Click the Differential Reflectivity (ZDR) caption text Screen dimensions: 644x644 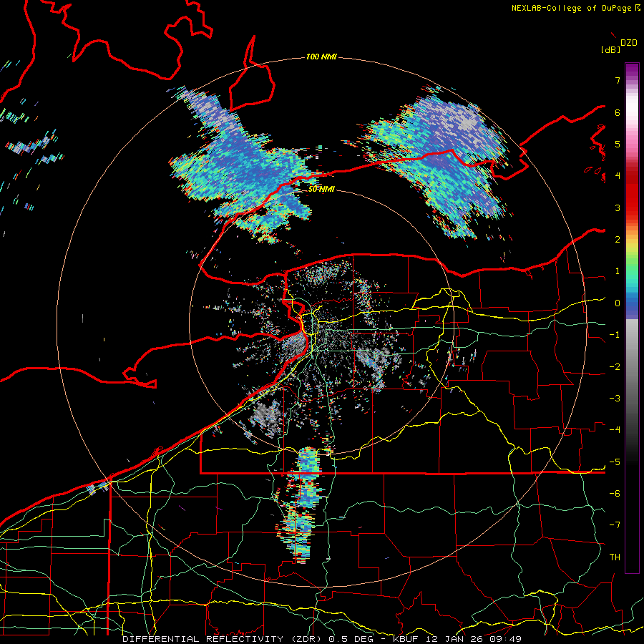(x=223, y=639)
